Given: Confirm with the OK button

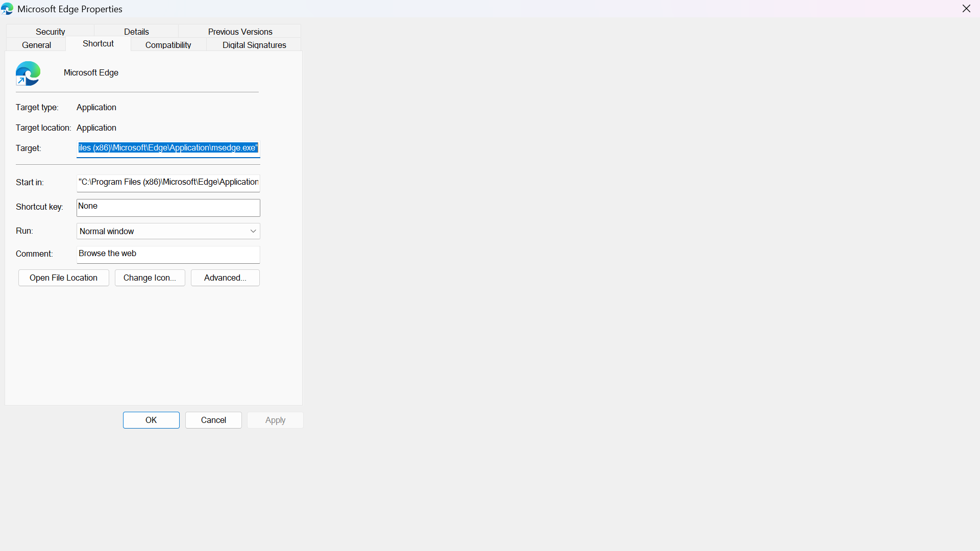Looking at the screenshot, I should click(x=151, y=420).
